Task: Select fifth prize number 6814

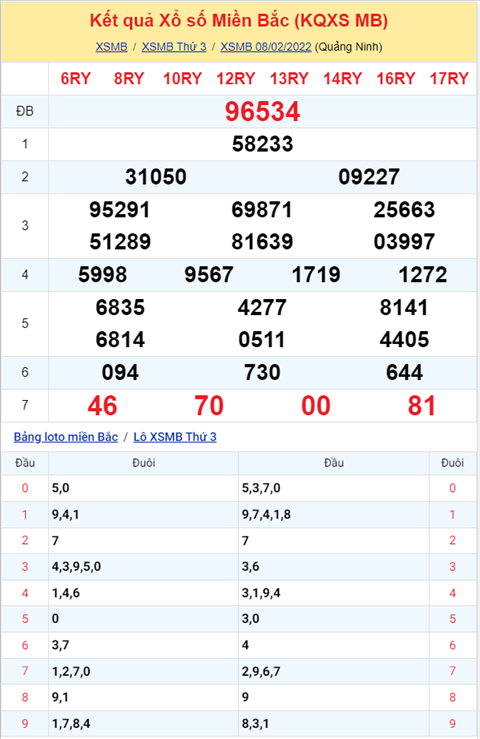Action: 120,340
